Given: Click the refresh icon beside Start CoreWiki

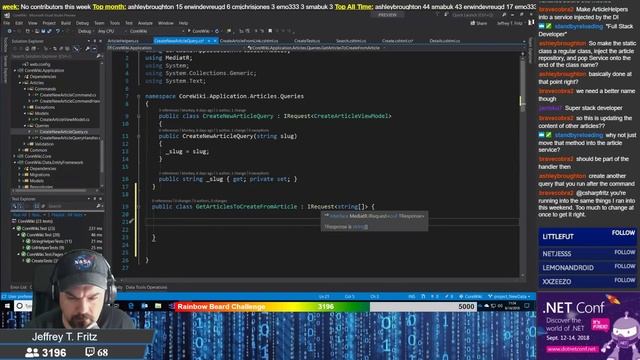Looking at the screenshot, I should (217, 31).
